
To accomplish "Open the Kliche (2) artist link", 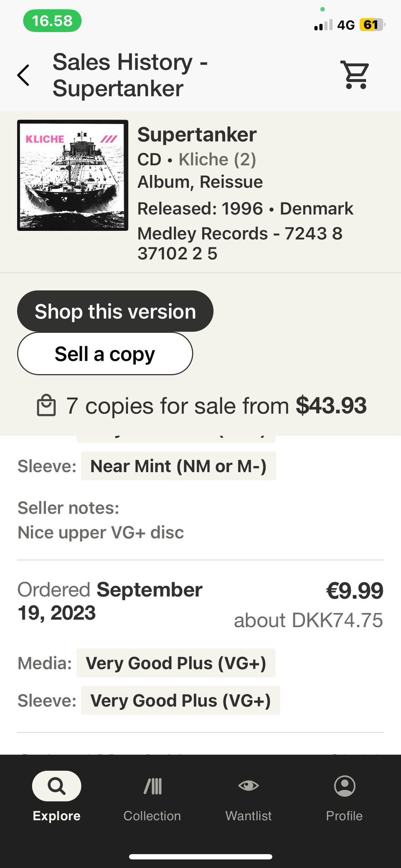I will tap(217, 159).
